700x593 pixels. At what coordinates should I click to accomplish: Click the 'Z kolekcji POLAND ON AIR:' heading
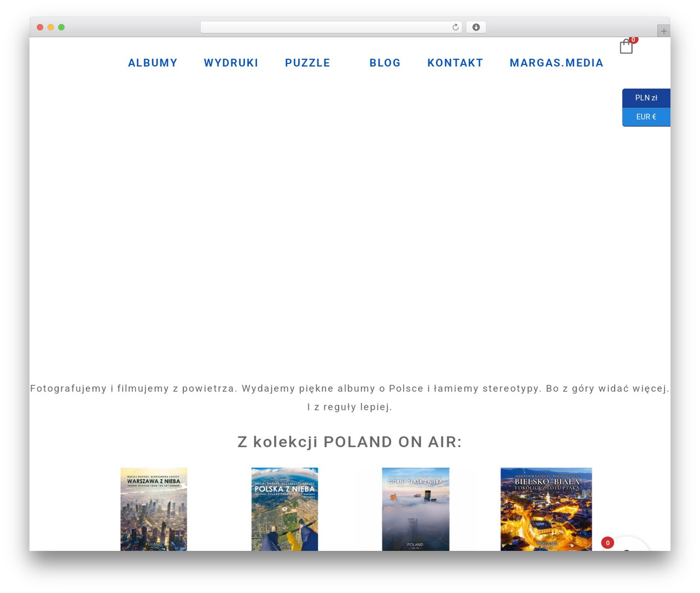click(x=350, y=442)
